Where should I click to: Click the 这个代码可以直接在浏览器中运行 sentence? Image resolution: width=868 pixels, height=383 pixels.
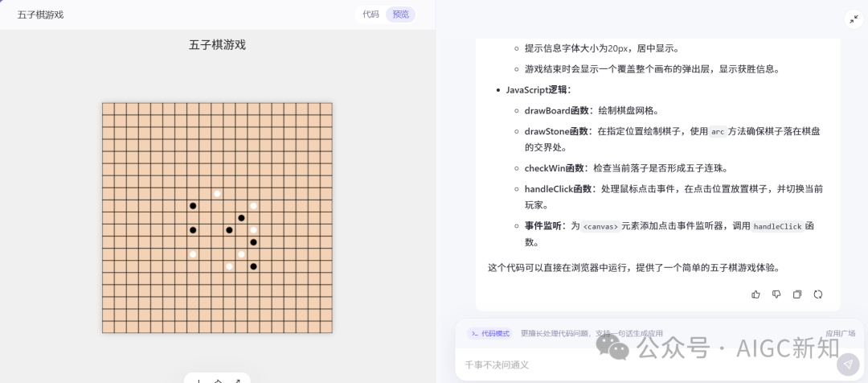click(x=633, y=268)
